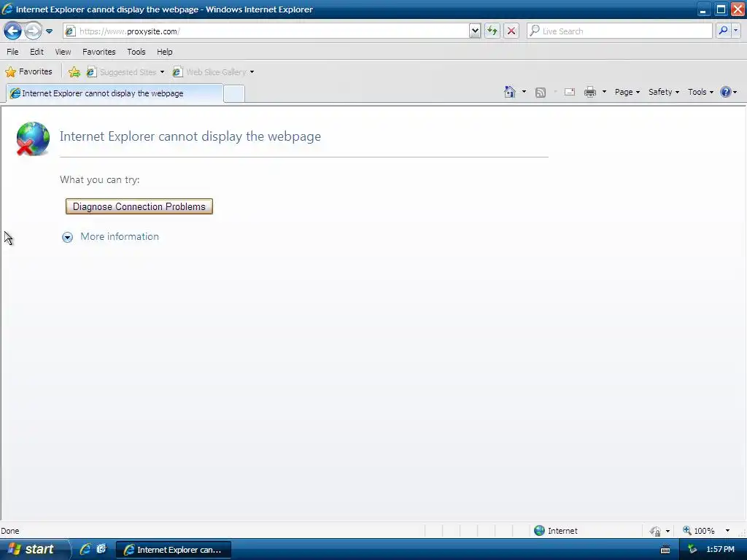Launch Internet Explorer from Quick Launch
Viewport: 747px width, 560px height.
pyautogui.click(x=85, y=549)
